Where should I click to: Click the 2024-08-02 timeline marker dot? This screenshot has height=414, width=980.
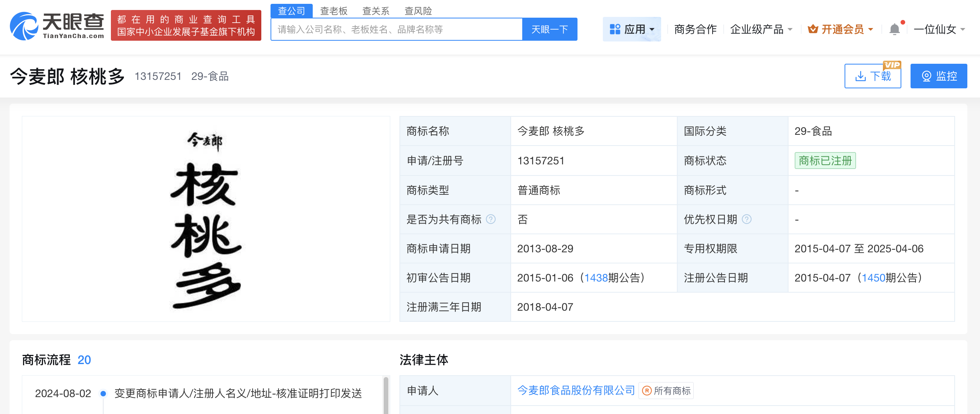pos(103,394)
